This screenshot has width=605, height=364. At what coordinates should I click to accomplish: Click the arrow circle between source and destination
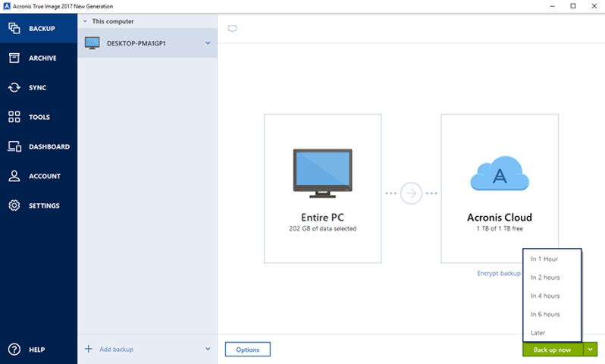(x=412, y=193)
